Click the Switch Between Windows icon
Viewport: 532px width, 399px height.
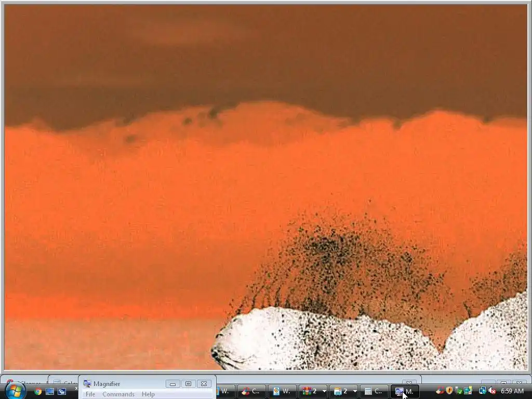[x=62, y=391]
